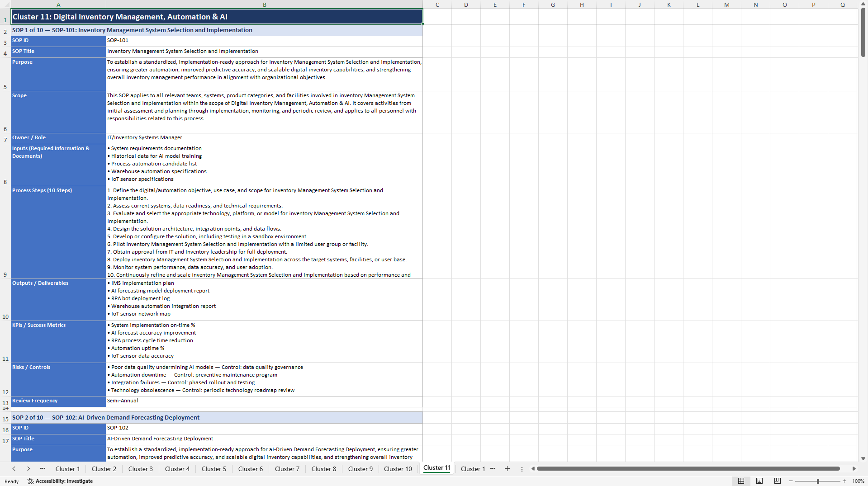The height and width of the screenshot is (486, 868).
Task: Select column A header
Action: [58, 5]
